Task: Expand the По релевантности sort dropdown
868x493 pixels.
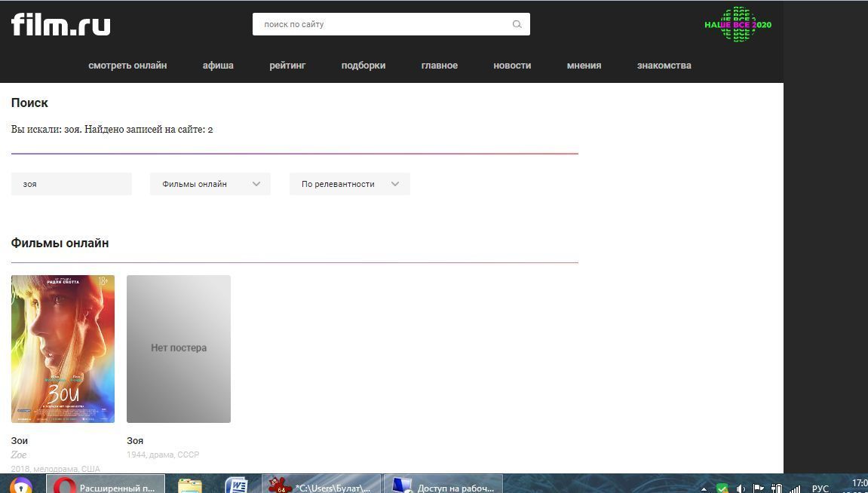Action: click(x=350, y=184)
